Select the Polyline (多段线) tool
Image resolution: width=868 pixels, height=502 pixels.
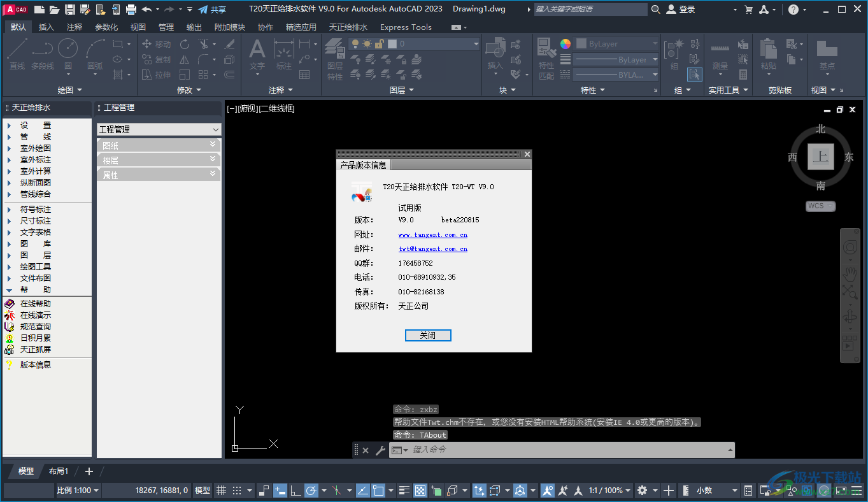43,54
